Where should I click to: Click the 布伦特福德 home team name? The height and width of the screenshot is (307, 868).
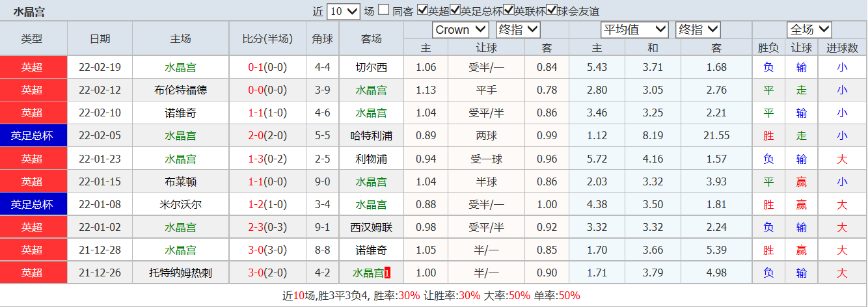[x=180, y=90]
